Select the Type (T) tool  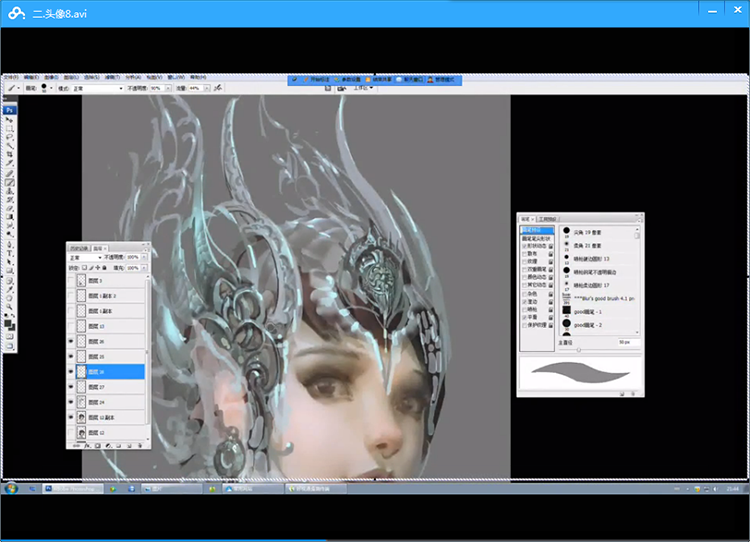click(x=10, y=253)
